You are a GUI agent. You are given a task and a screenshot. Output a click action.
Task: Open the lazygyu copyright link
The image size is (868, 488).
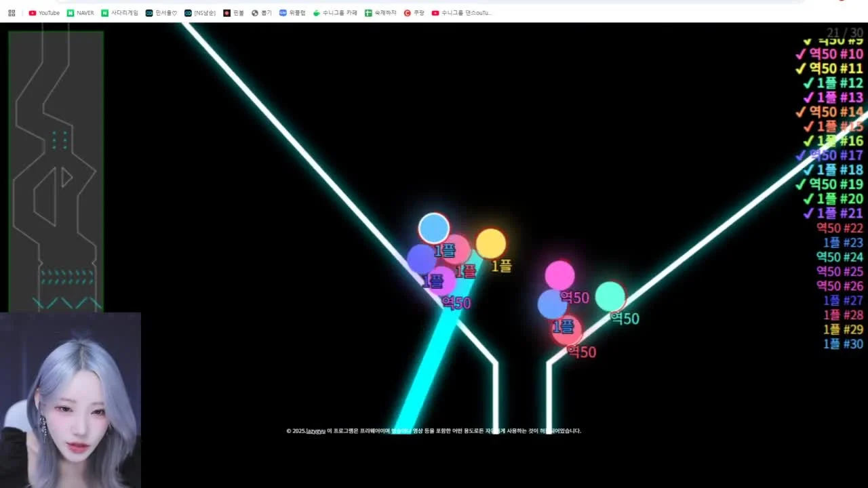pos(315,431)
